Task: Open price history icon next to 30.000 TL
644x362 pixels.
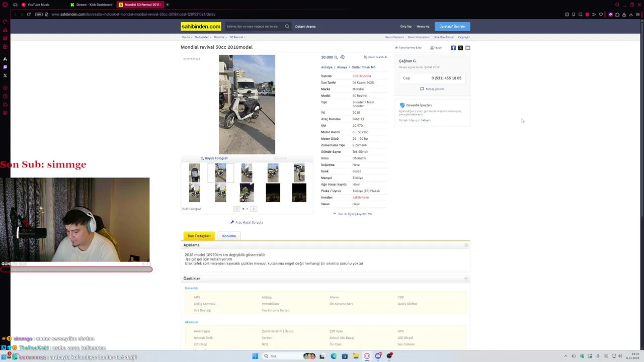Action: tap(342, 57)
